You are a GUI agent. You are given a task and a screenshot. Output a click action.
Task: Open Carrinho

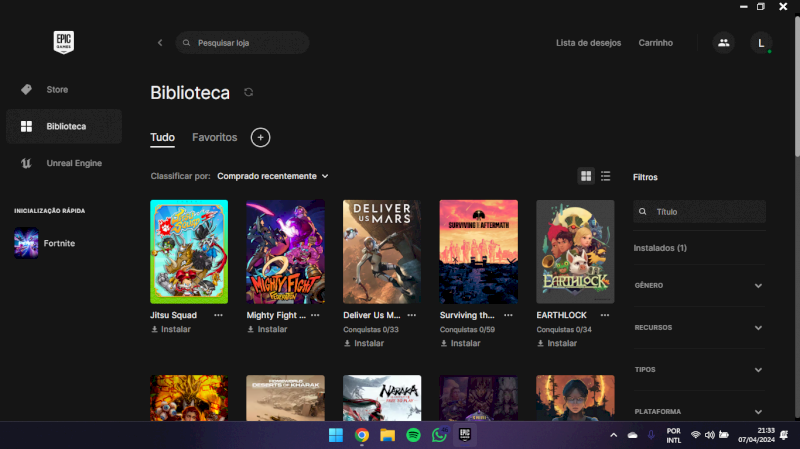[x=656, y=43]
